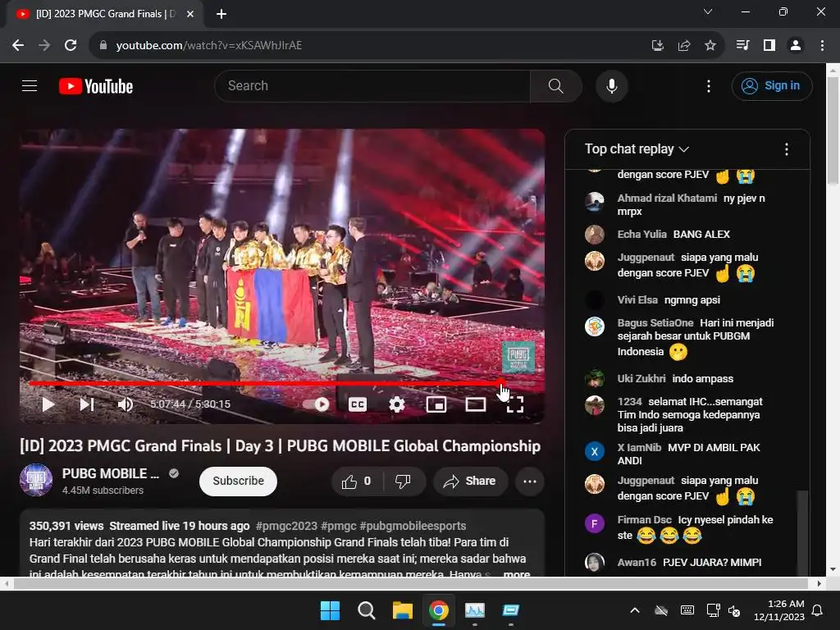Screen dimensions: 840x630
Task: Open notifications bell in taskbar
Action: point(818,610)
